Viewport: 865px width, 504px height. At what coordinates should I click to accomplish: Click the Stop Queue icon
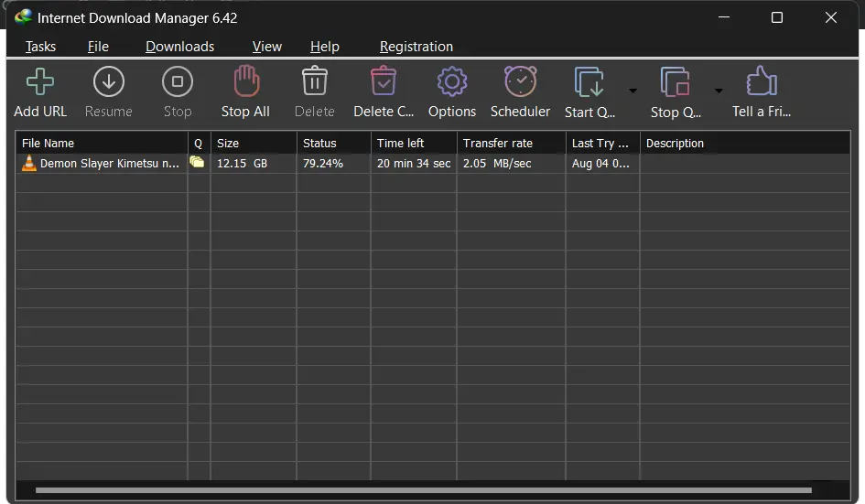pos(675,82)
